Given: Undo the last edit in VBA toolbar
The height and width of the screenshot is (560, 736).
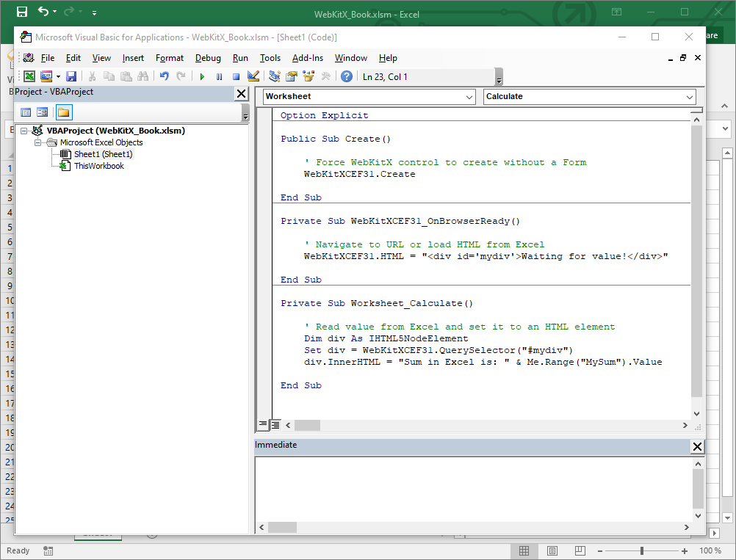Looking at the screenshot, I should (x=164, y=76).
